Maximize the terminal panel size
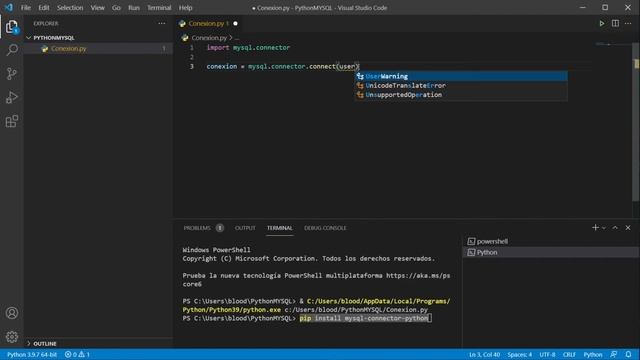Viewport: 640px width, 360px height. (615, 228)
